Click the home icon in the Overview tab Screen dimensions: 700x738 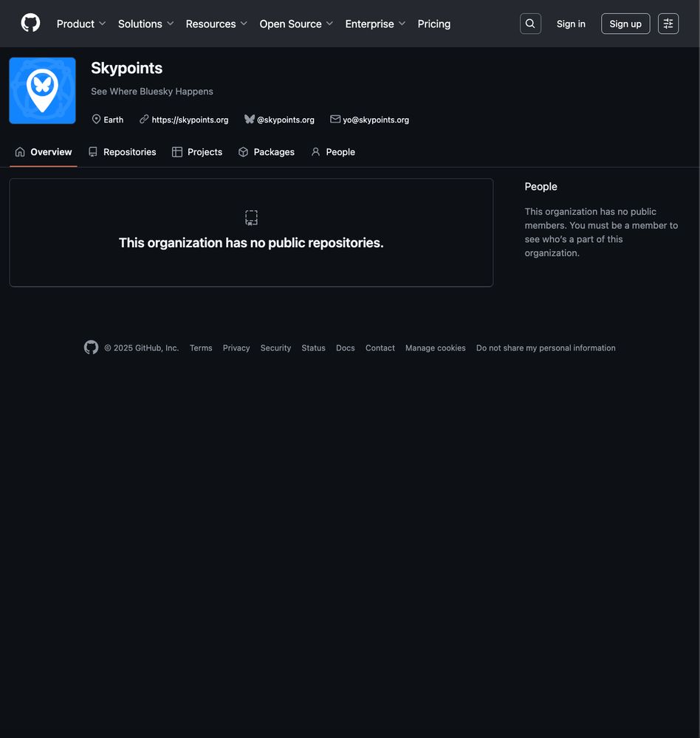point(20,152)
